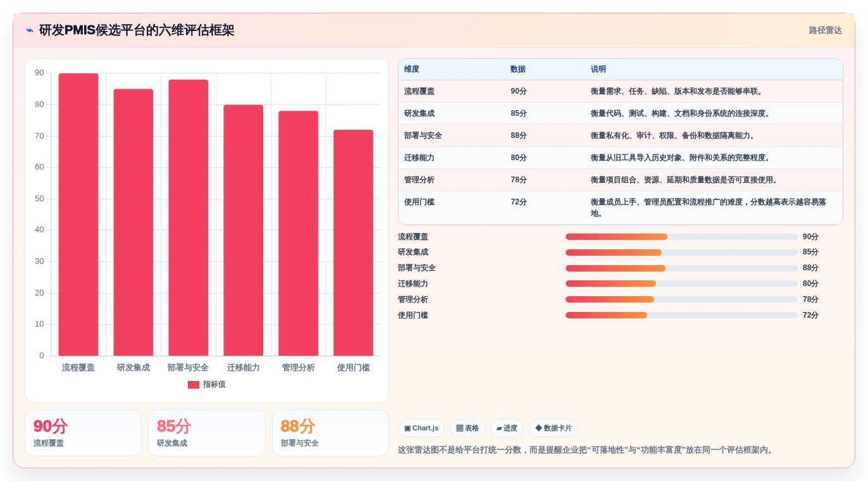This screenshot has height=481, width=868.
Task: Open the 90分 流程覆盖 data card
Action: [83, 433]
